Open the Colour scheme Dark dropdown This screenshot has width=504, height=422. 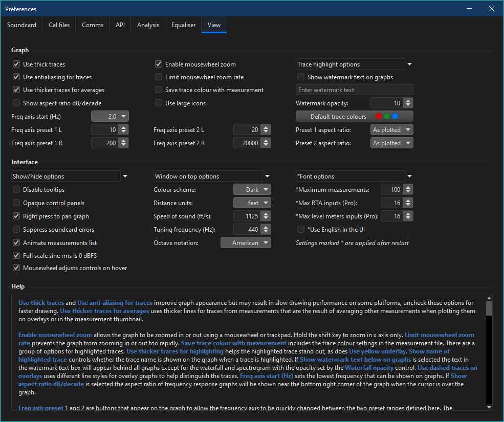tap(252, 190)
